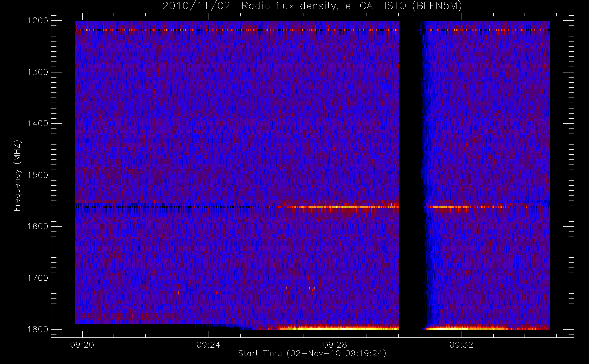
Task: Click the 09:32 time tick label
Action: pyautogui.click(x=461, y=345)
